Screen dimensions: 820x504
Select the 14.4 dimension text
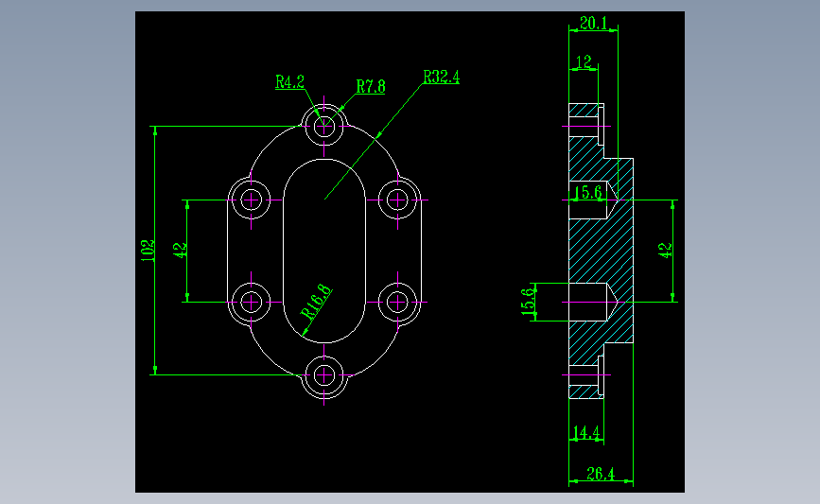(586, 433)
